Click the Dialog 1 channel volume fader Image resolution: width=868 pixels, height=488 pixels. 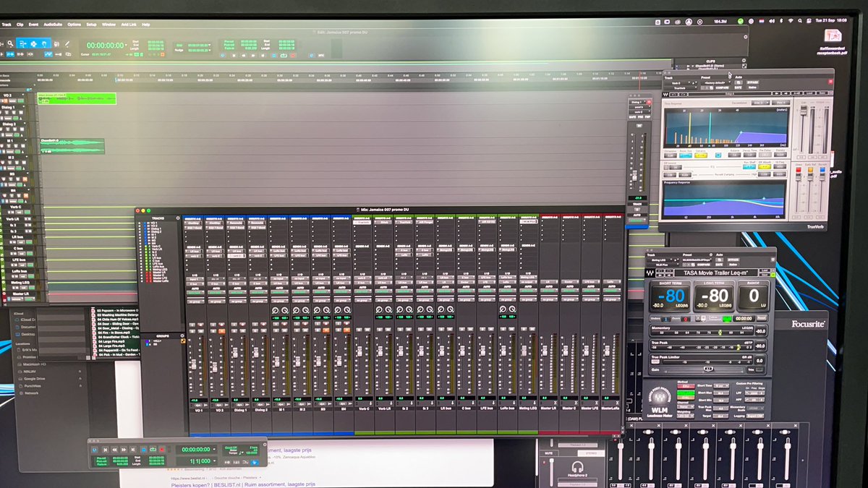[x=235, y=352]
